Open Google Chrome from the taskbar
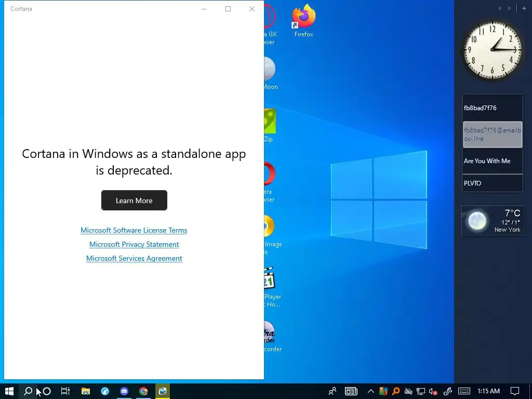 [x=143, y=391]
